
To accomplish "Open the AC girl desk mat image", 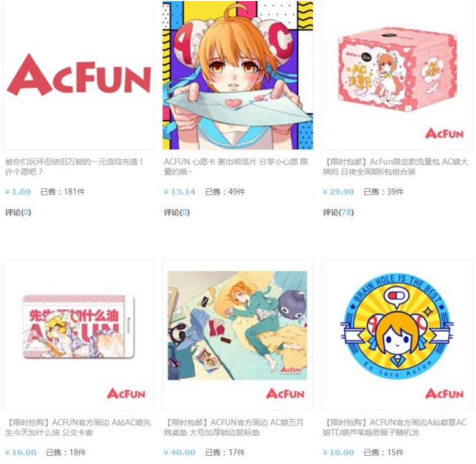I will click(x=237, y=325).
